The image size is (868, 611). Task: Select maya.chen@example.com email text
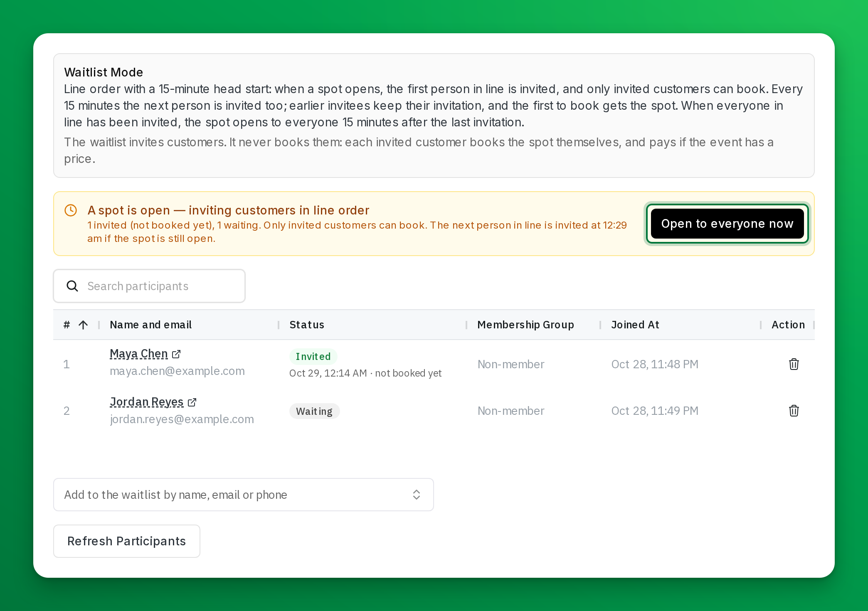pyautogui.click(x=177, y=371)
